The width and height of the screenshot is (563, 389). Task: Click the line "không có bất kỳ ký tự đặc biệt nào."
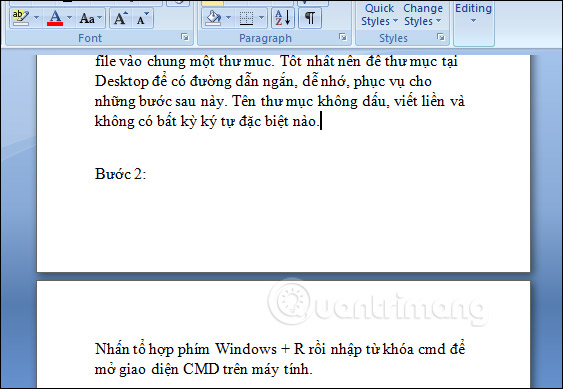pyautogui.click(x=207, y=121)
